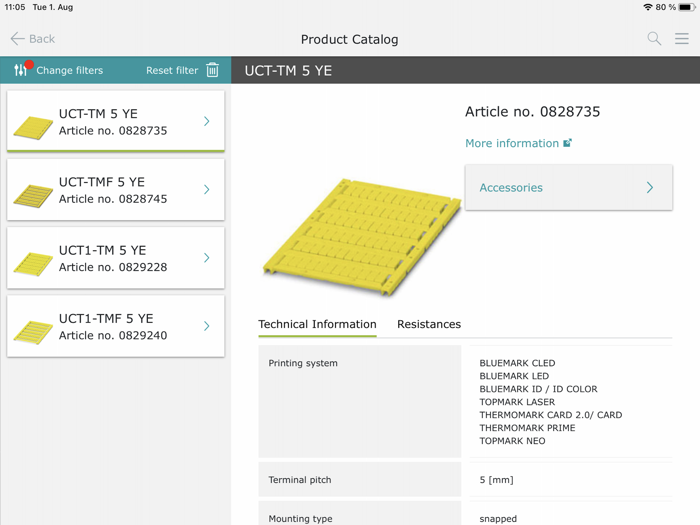Select Article no. 0829228 in list
Viewport: 700px width, 525px height.
click(x=113, y=267)
